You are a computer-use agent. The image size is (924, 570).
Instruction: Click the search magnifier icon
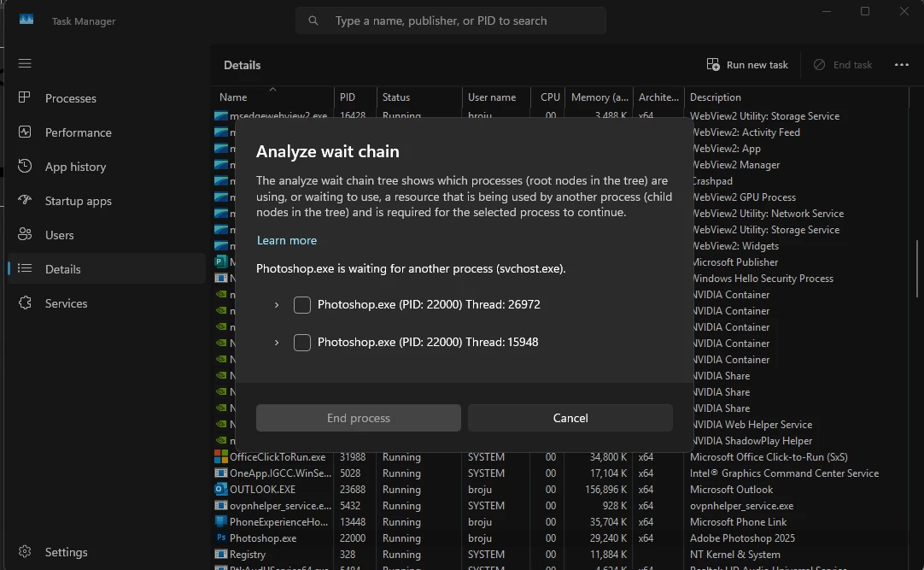[313, 21]
